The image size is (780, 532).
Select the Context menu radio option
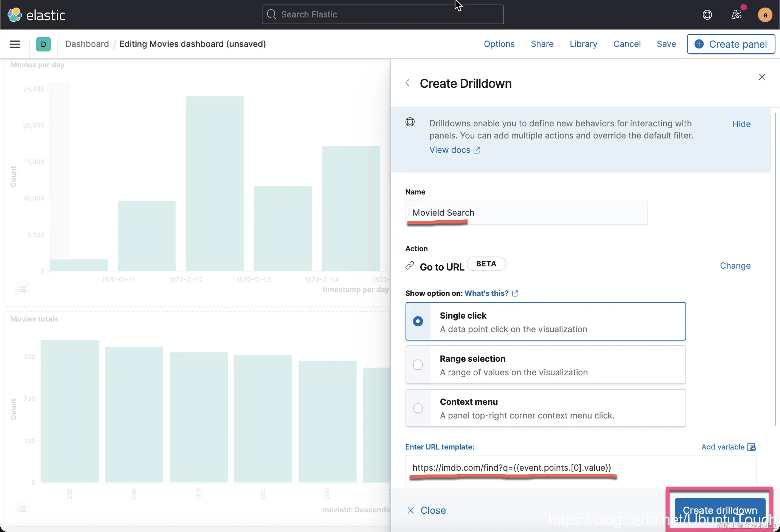coord(418,408)
